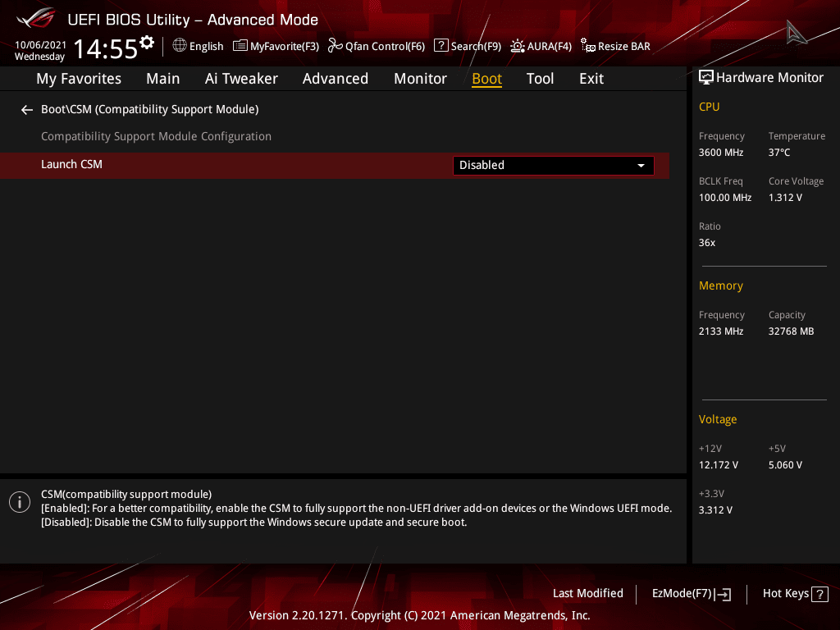View Last Modified settings
Screen dimensions: 840x630
coord(588,594)
